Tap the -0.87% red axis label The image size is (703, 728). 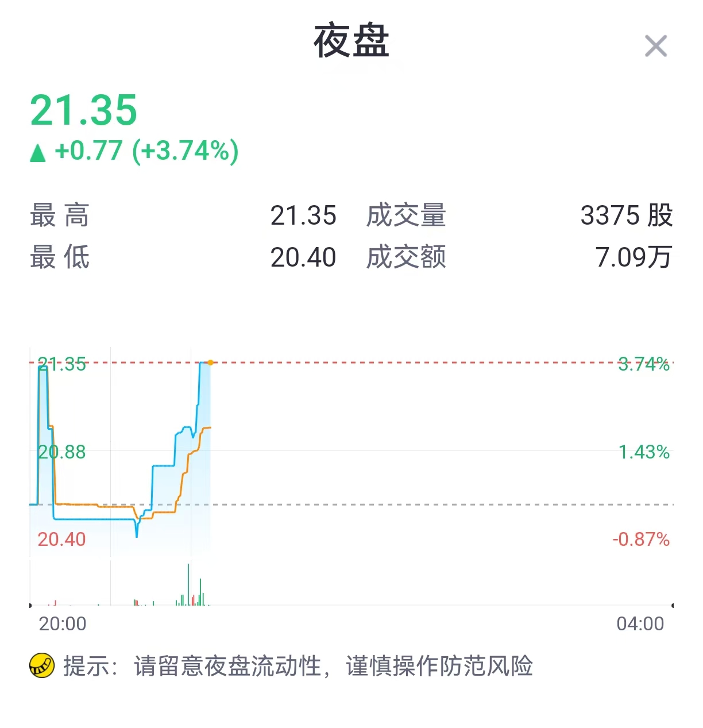click(x=641, y=540)
